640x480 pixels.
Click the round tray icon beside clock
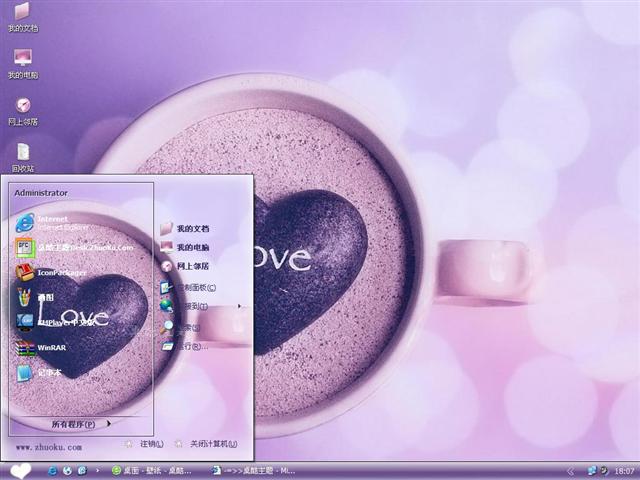click(604, 471)
